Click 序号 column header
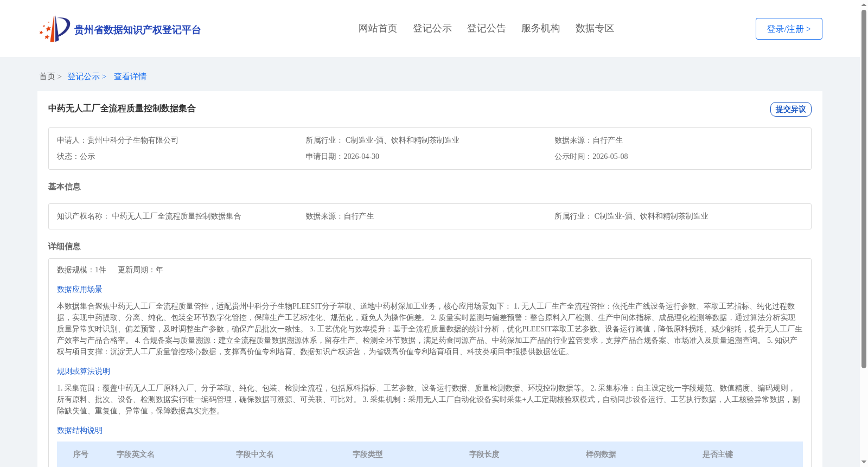This screenshot has height=467, width=868. pyautogui.click(x=81, y=455)
